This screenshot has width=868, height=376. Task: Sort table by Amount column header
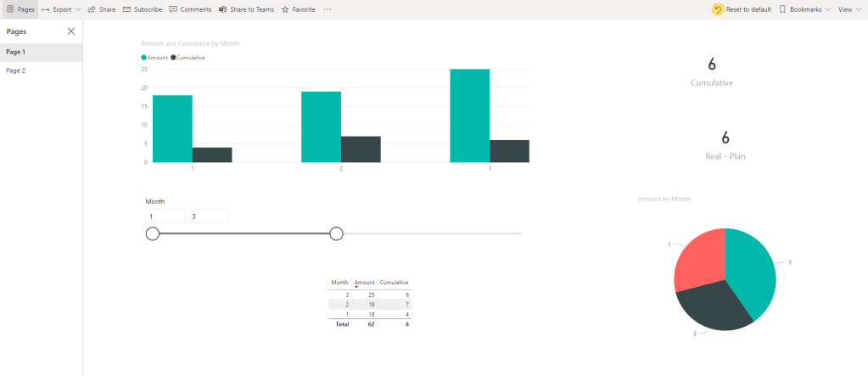[364, 282]
